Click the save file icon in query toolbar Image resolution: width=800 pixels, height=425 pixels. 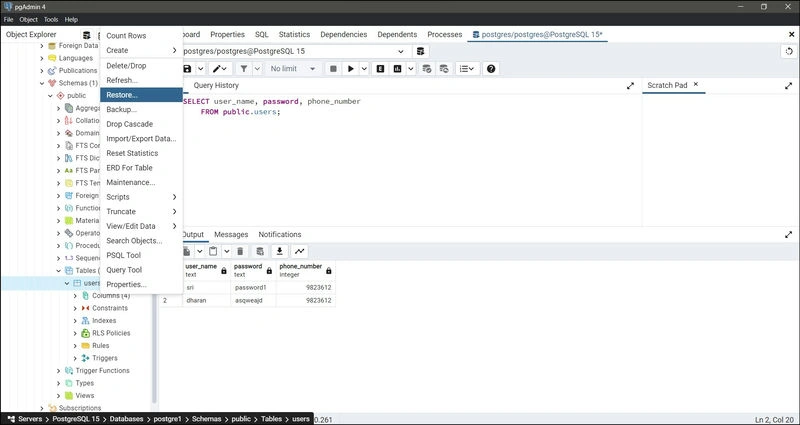pyautogui.click(x=187, y=69)
